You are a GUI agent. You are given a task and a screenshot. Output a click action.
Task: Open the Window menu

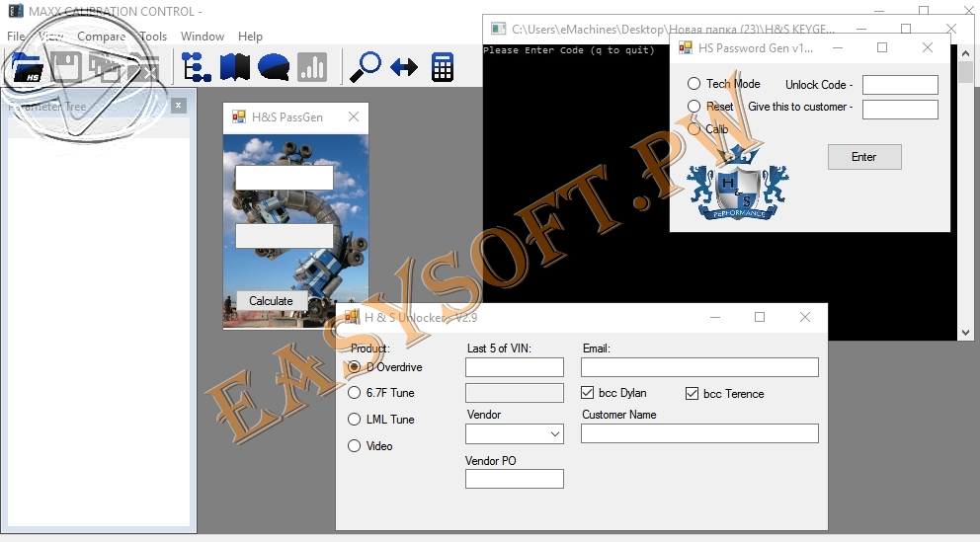[x=203, y=37]
